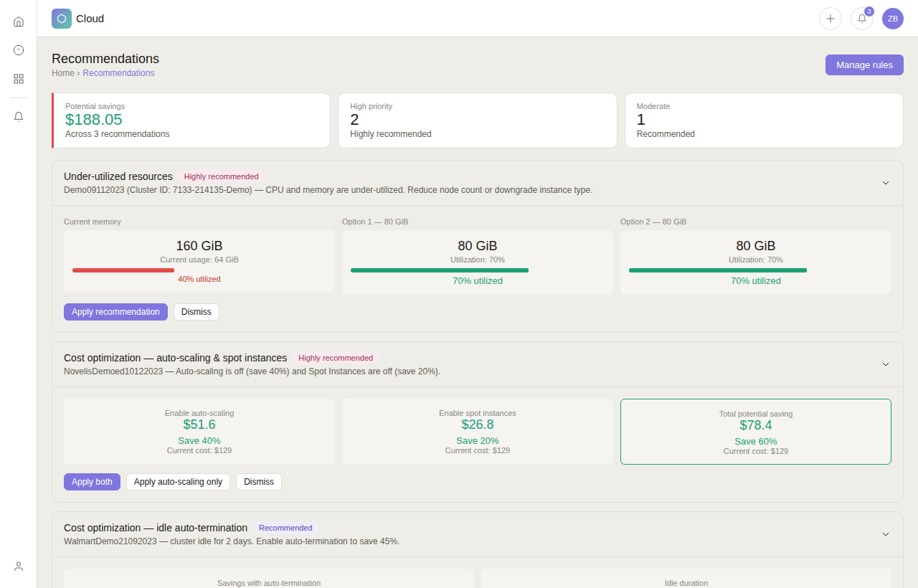
Task: Select the Enable spot instances $26.8 card
Action: coord(478,432)
